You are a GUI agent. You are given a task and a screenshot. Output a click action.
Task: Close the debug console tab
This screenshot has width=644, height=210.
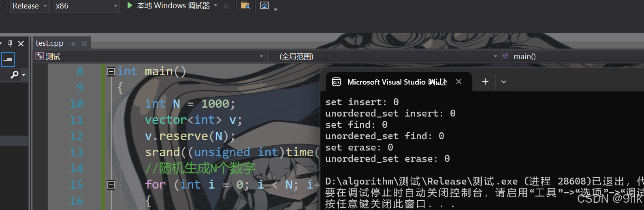(x=459, y=81)
